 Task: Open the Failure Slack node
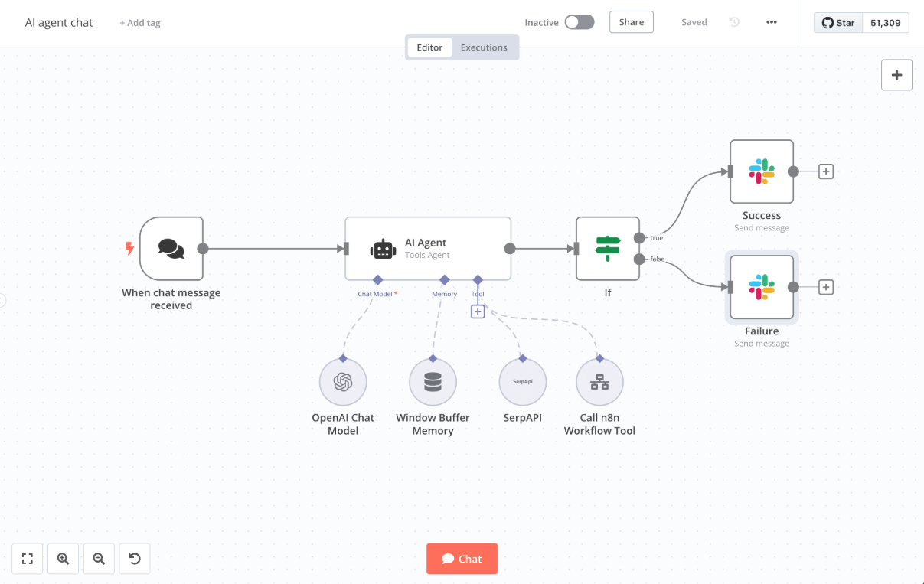pos(761,287)
